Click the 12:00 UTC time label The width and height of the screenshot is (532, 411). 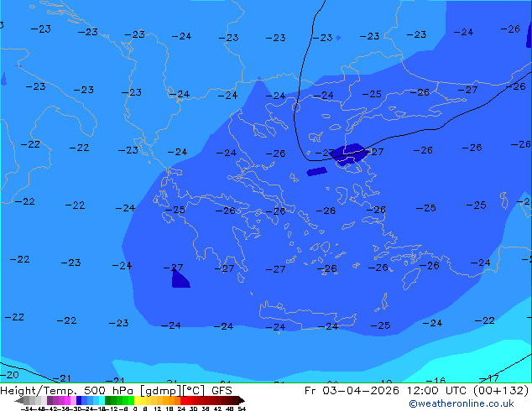[438, 391]
